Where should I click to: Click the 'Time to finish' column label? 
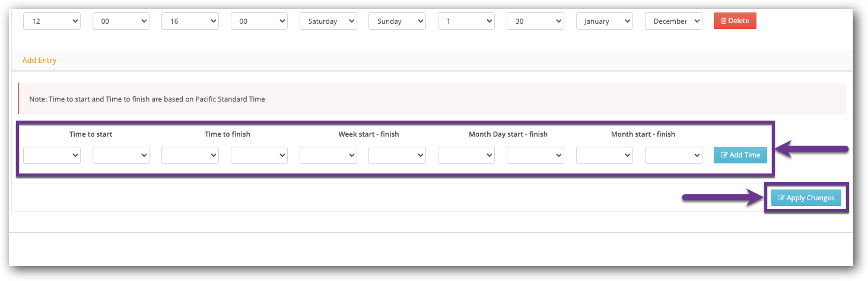pos(228,134)
